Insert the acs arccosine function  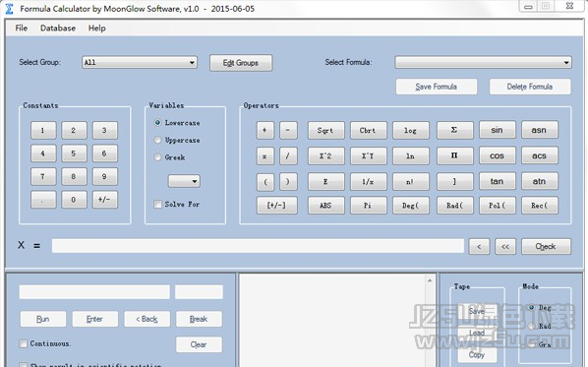coord(539,155)
